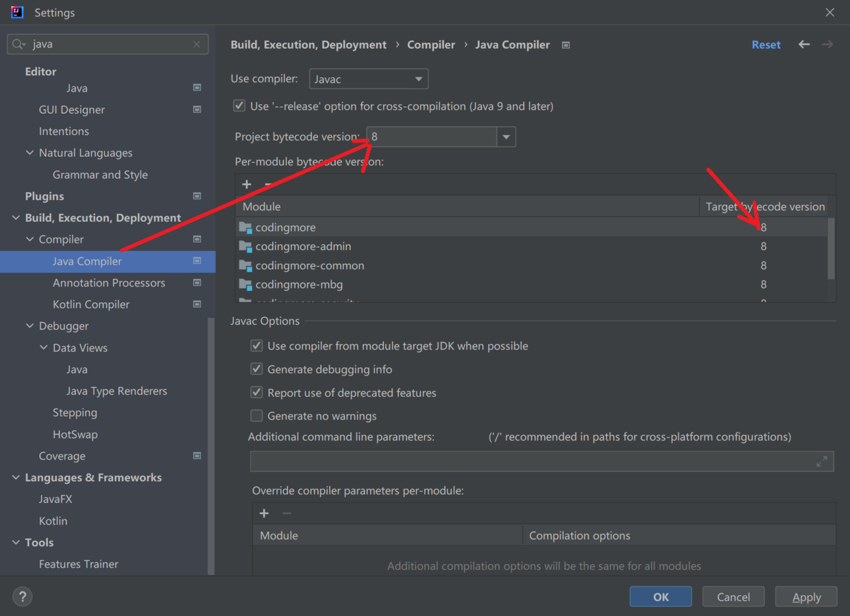The image size is (850, 616).
Task: Open the Use compiler Javac dropdown
Action: pos(369,79)
